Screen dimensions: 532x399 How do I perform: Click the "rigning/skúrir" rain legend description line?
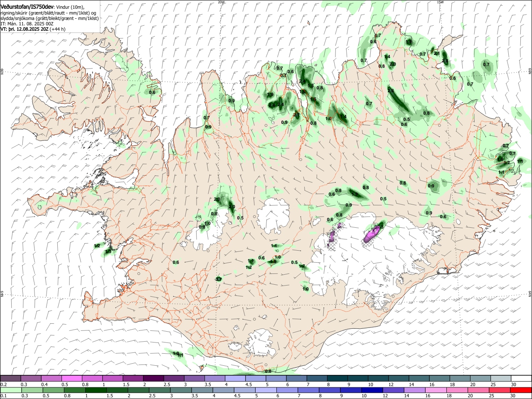coord(49,12)
